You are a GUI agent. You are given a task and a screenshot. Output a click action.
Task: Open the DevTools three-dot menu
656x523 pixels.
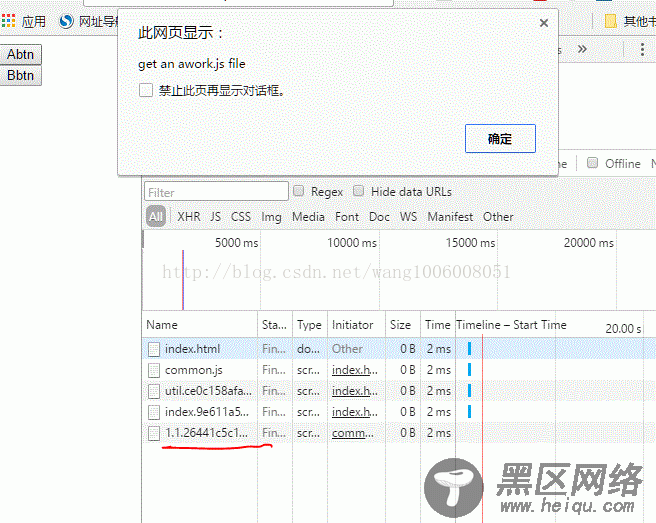tap(642, 49)
